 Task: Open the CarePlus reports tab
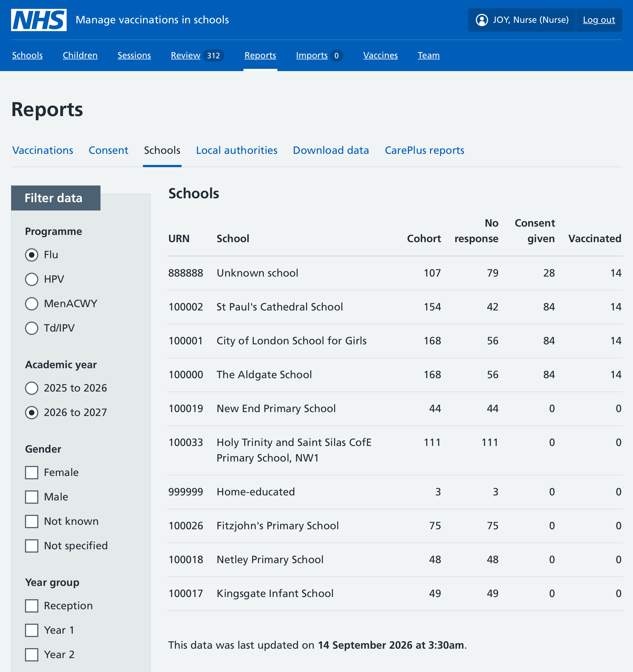(424, 150)
